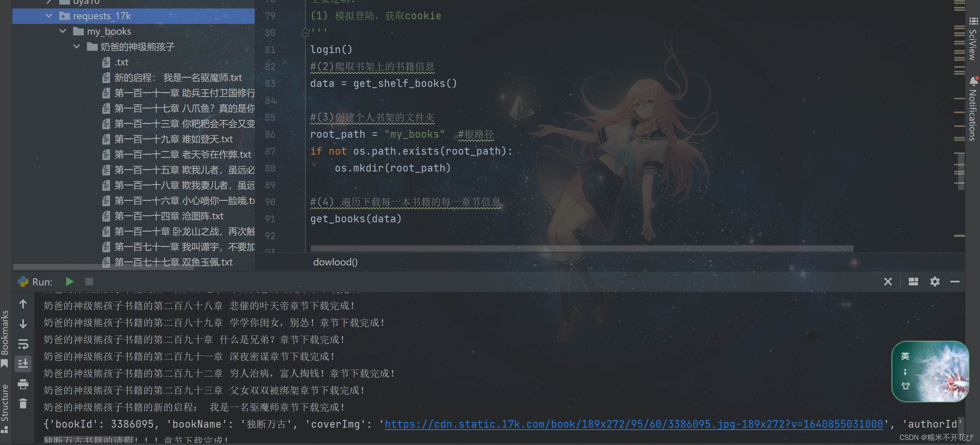Toggle scroll to end of output
The image size is (980, 445).
(x=23, y=363)
